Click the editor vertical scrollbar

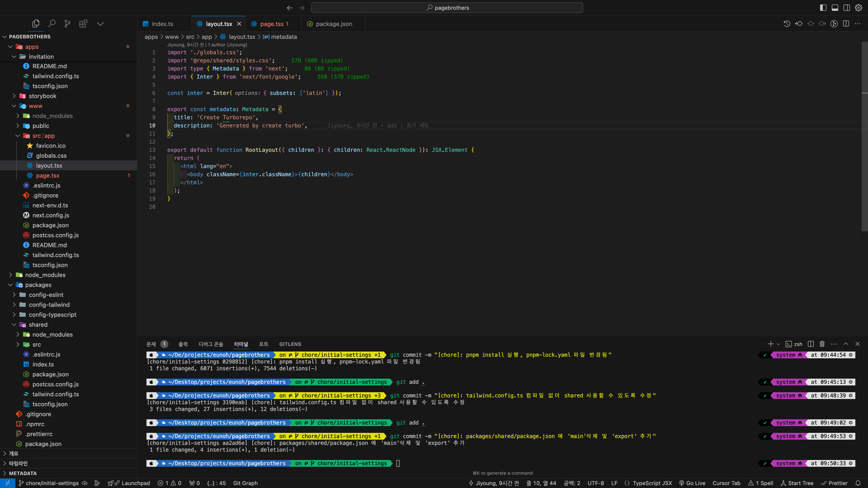[x=864, y=135]
